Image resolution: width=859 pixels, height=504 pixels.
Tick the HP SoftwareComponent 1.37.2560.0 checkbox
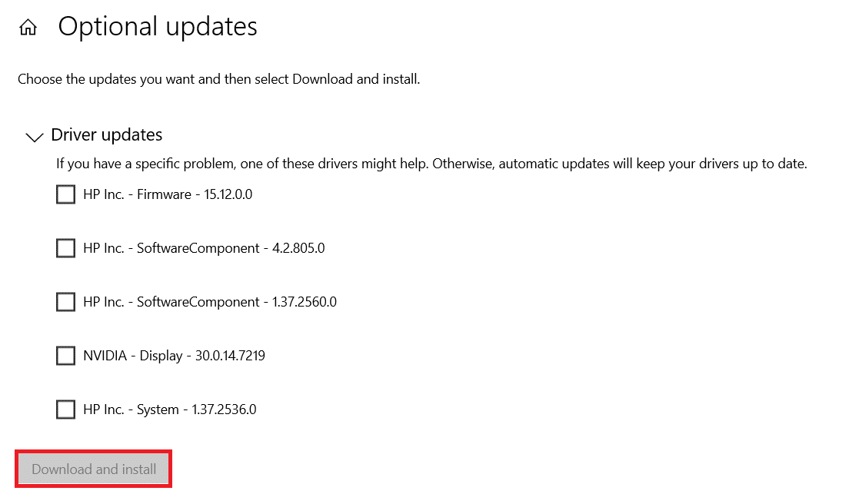coord(65,302)
